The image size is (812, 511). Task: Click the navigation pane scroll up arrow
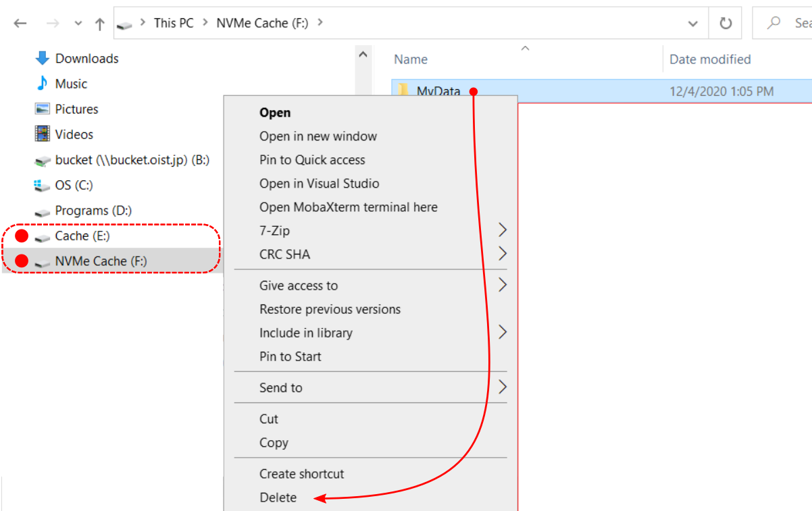point(363,55)
